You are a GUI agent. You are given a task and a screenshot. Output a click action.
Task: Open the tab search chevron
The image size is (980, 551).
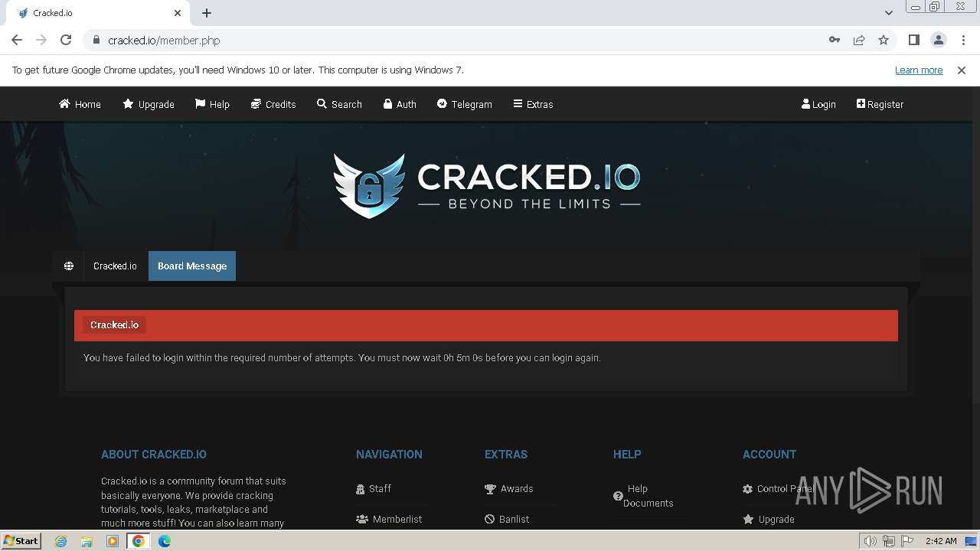[888, 13]
